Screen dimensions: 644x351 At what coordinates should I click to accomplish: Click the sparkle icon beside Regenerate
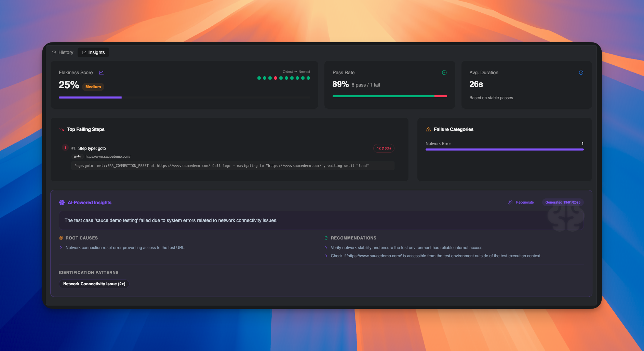[510, 202]
